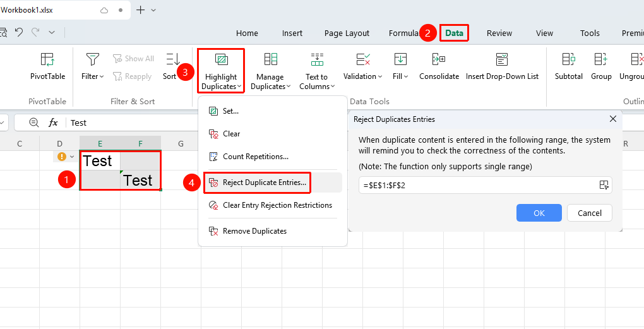Expand the new tab dropdown chevron
Viewport: 644px width, 329px height.
(153, 10)
